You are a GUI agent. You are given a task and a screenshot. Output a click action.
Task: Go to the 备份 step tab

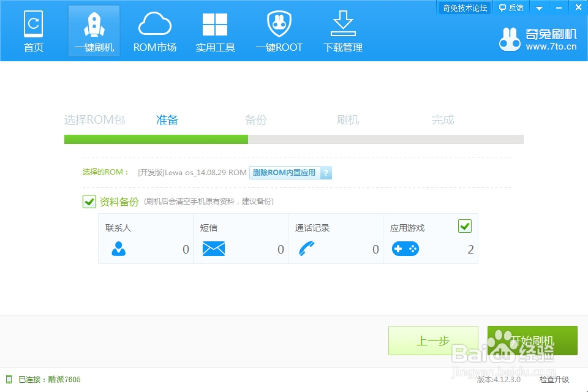(x=255, y=120)
